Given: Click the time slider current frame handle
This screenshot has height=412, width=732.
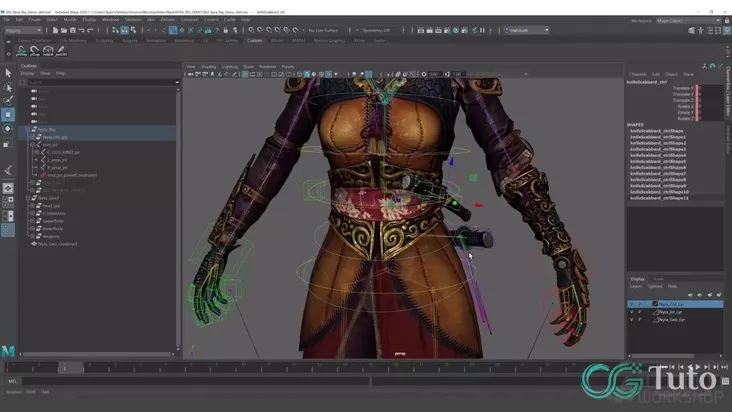Looking at the screenshot, I should click(70, 368).
